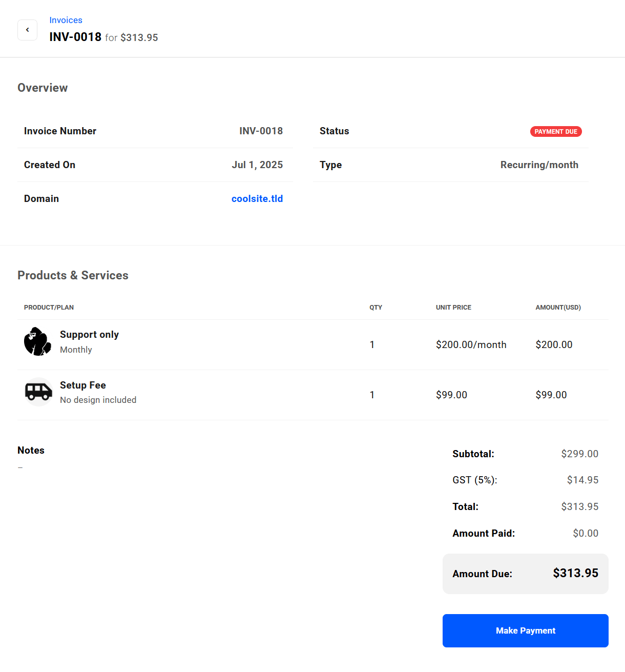Click the Amount Due $313.95 box
This screenshot has height=672, width=625.
pyautogui.click(x=525, y=574)
